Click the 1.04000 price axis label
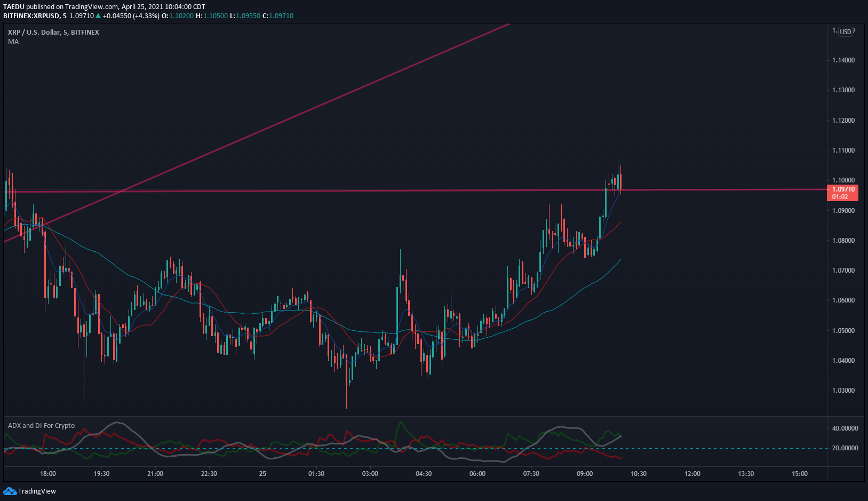This screenshot has height=501, width=868. coord(843,361)
